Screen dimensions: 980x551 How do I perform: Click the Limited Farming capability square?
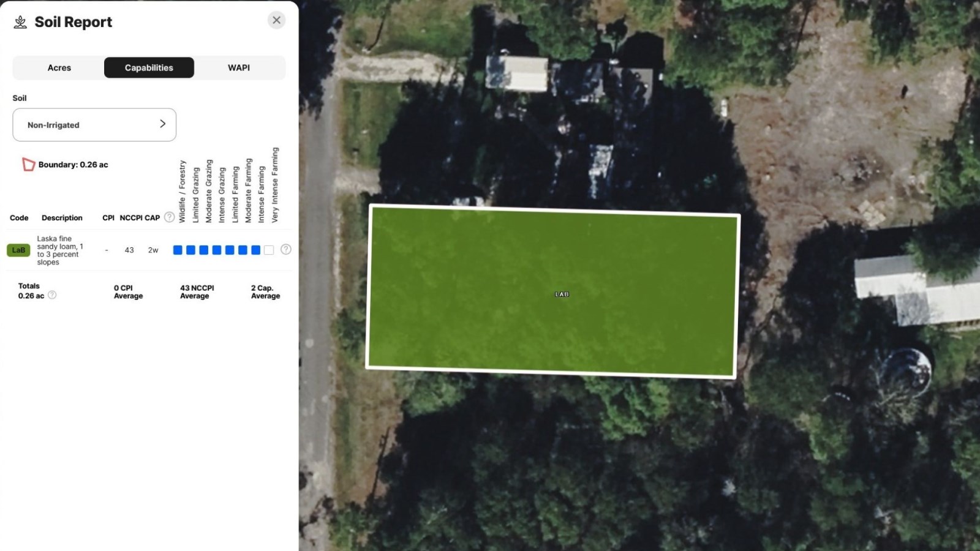point(230,250)
